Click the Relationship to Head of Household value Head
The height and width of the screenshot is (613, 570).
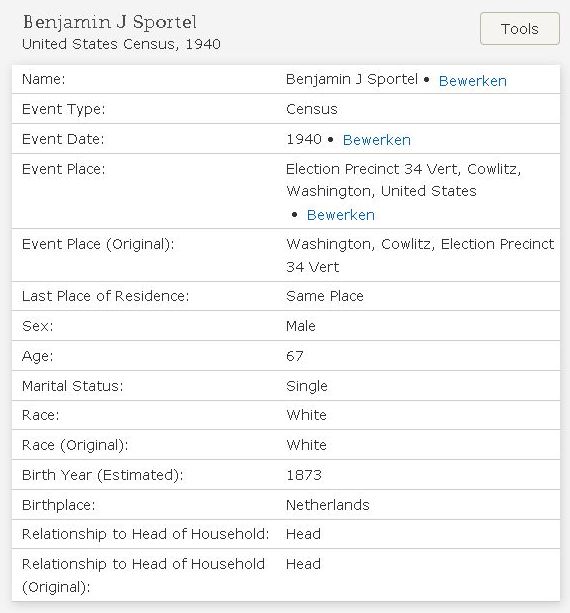303,534
